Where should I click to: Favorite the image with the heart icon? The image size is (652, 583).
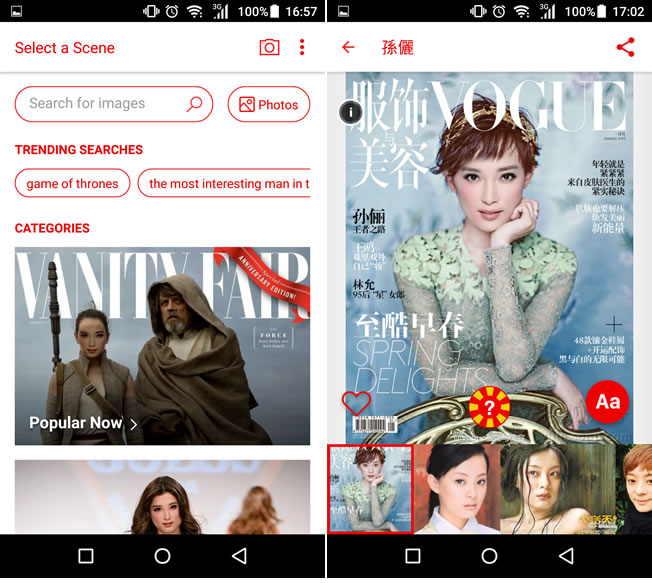tap(356, 403)
